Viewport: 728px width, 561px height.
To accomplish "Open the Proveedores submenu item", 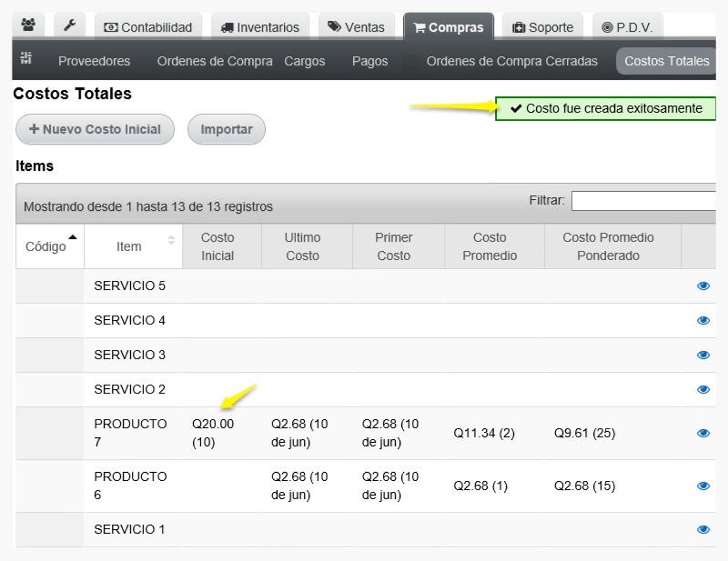I will pos(95,61).
